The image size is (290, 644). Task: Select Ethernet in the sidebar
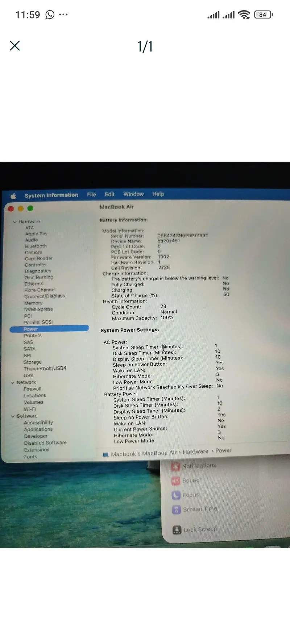[x=34, y=284]
